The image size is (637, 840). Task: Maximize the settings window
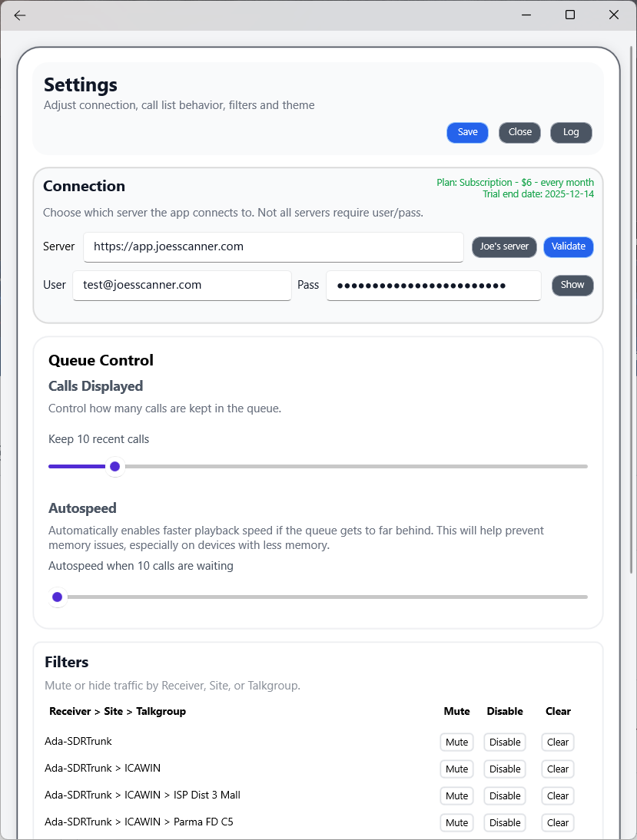point(570,15)
